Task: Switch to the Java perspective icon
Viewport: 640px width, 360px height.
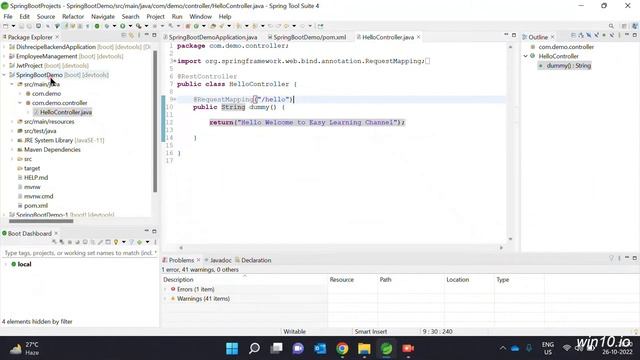Action: (x=635, y=26)
